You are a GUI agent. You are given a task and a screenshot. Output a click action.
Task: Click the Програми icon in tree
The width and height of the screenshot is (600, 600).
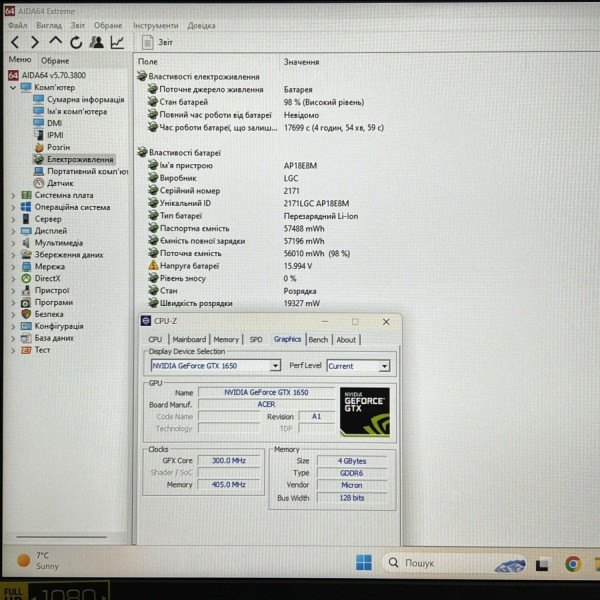coord(26,303)
